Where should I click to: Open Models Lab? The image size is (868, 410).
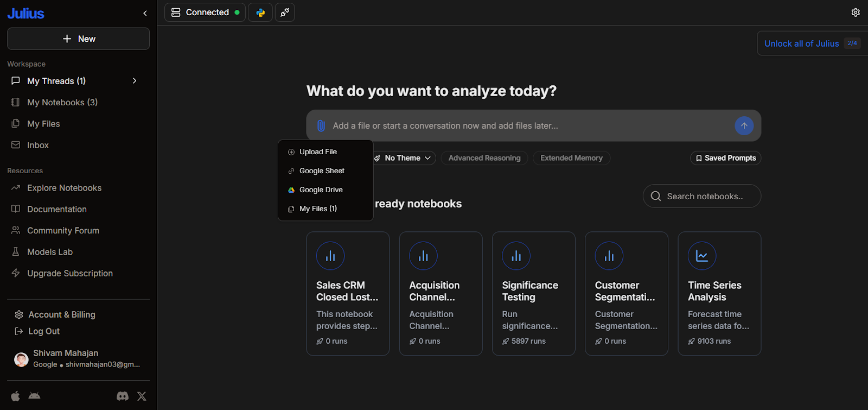(x=50, y=252)
